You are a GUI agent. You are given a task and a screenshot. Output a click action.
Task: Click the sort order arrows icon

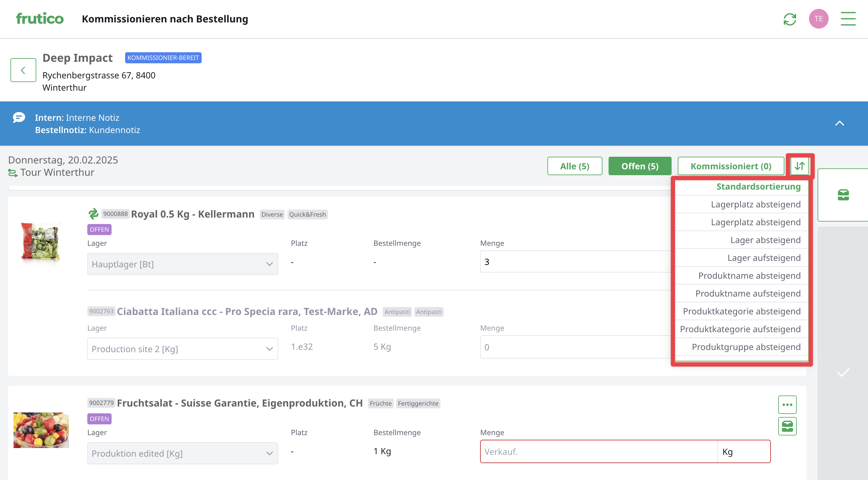799,166
